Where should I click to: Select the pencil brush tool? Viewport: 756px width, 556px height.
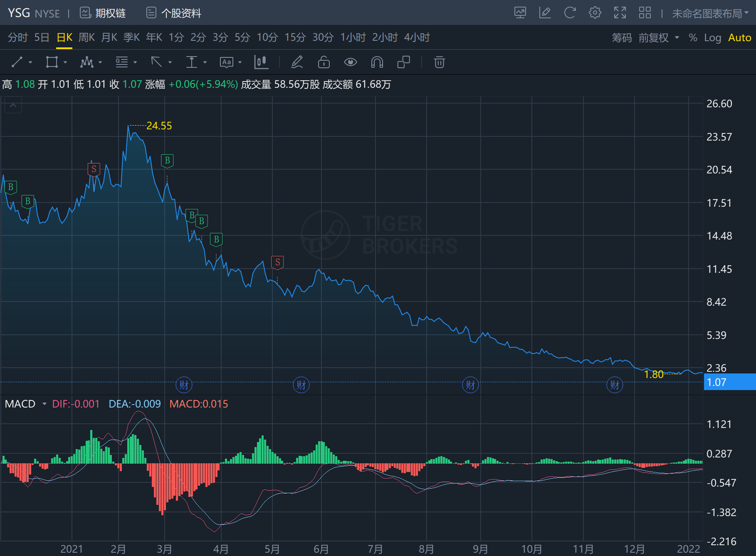[297, 62]
